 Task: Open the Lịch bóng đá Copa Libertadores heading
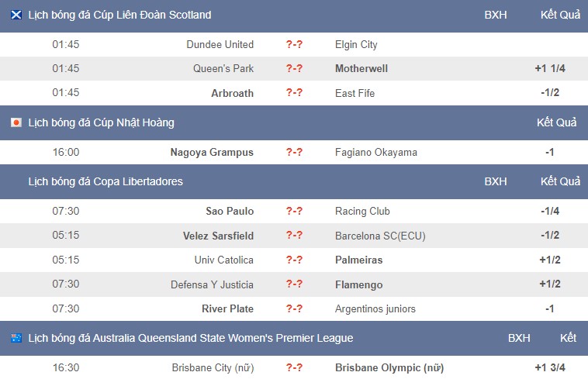pos(105,181)
